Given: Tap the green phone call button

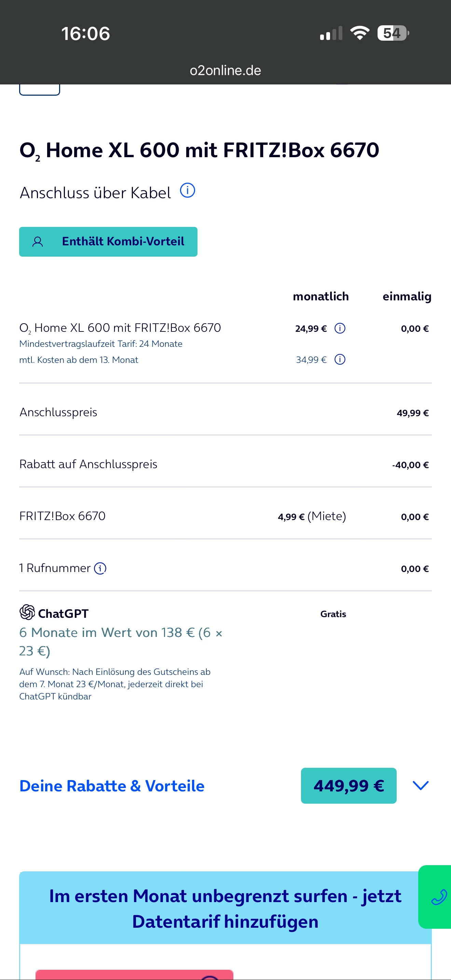Looking at the screenshot, I should (x=437, y=897).
